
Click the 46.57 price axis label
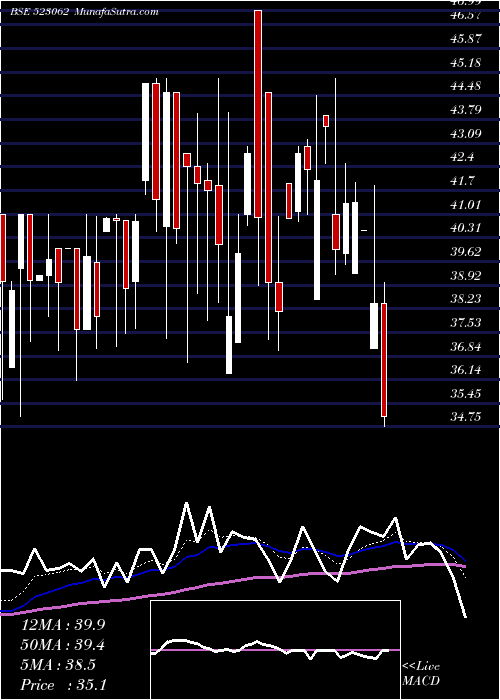(466, 15)
